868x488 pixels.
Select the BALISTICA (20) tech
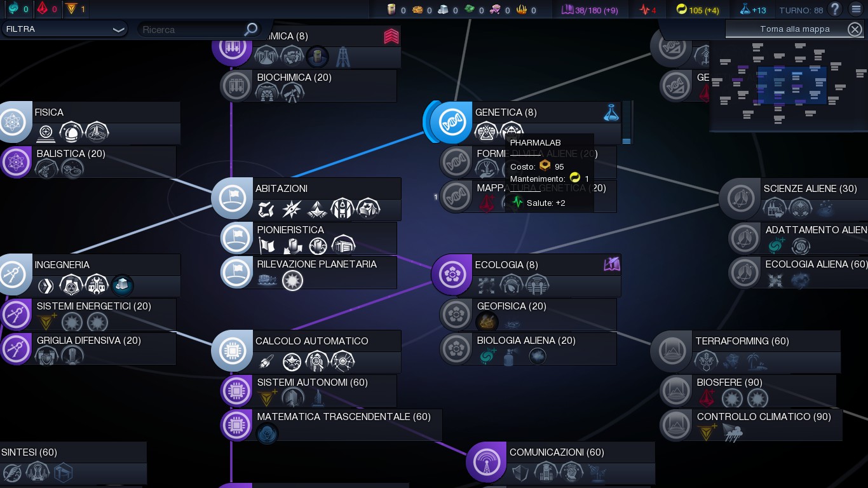click(x=88, y=162)
